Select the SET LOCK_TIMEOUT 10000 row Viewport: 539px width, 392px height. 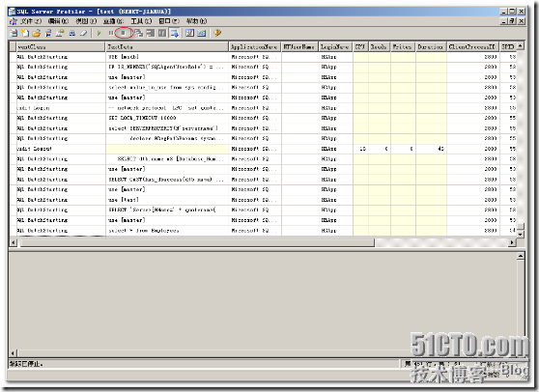pyautogui.click(x=263, y=118)
